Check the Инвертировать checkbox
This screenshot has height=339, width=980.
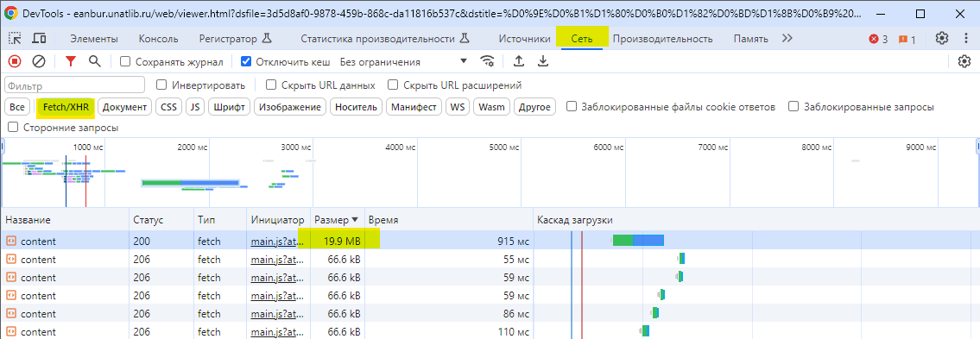pos(161,85)
